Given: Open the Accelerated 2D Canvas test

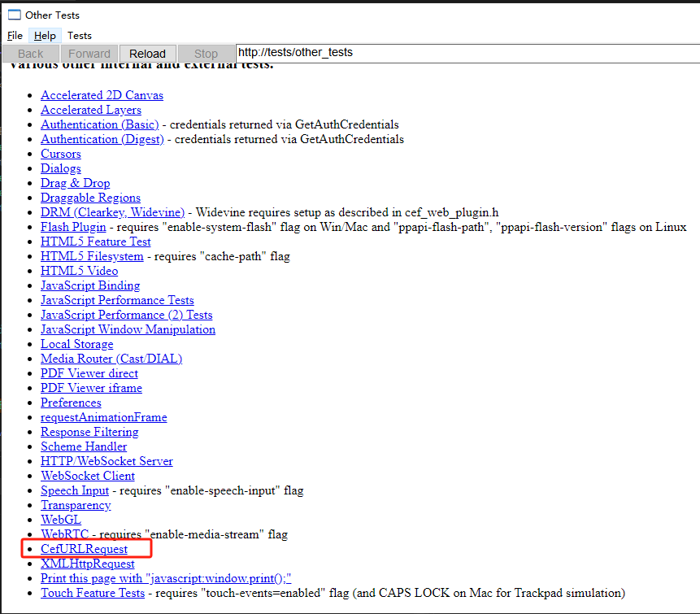Looking at the screenshot, I should click(102, 94).
